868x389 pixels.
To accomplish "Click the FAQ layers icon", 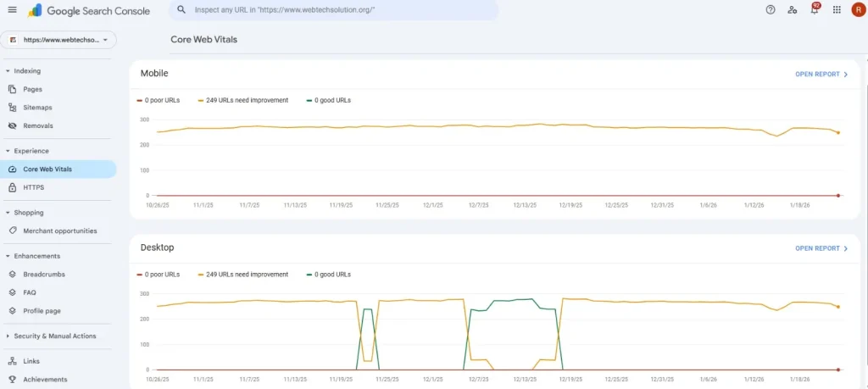I will click(x=13, y=292).
